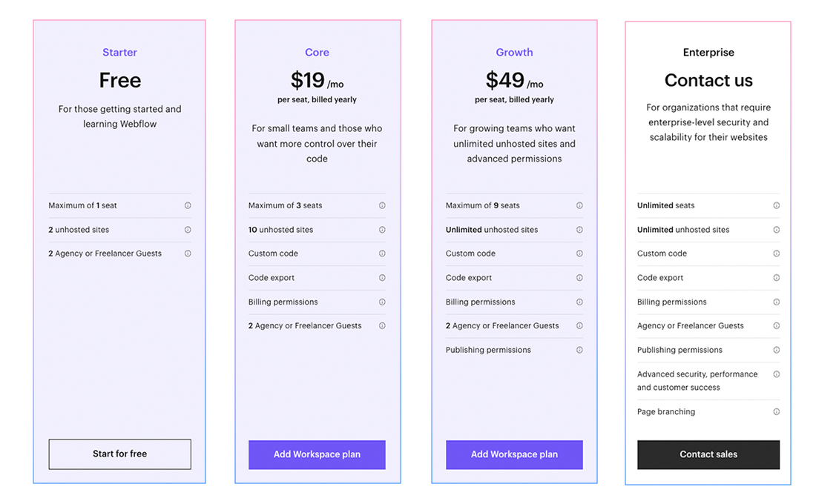Open info for Growth Custom code
816x504 pixels.
click(579, 253)
